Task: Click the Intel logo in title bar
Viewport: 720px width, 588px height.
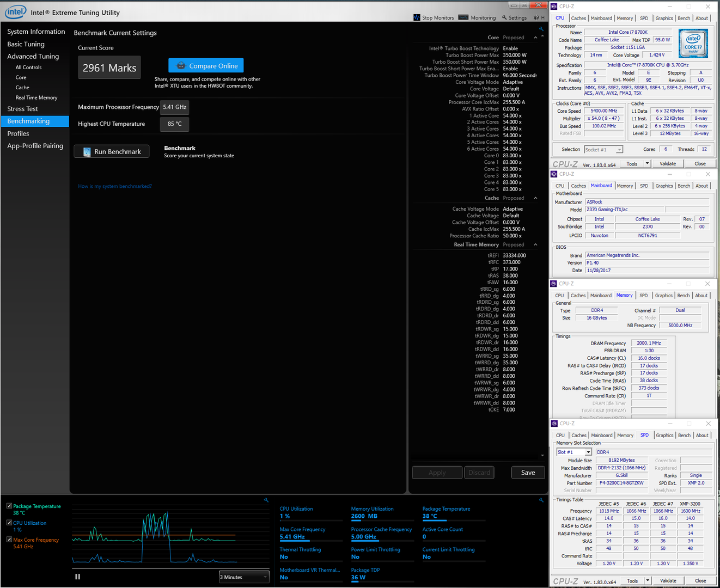Action: (15, 12)
